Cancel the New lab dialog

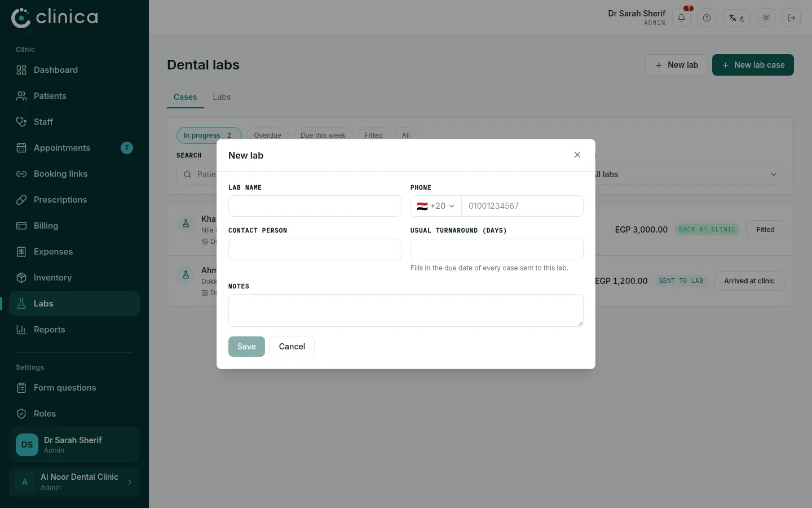coord(292,347)
